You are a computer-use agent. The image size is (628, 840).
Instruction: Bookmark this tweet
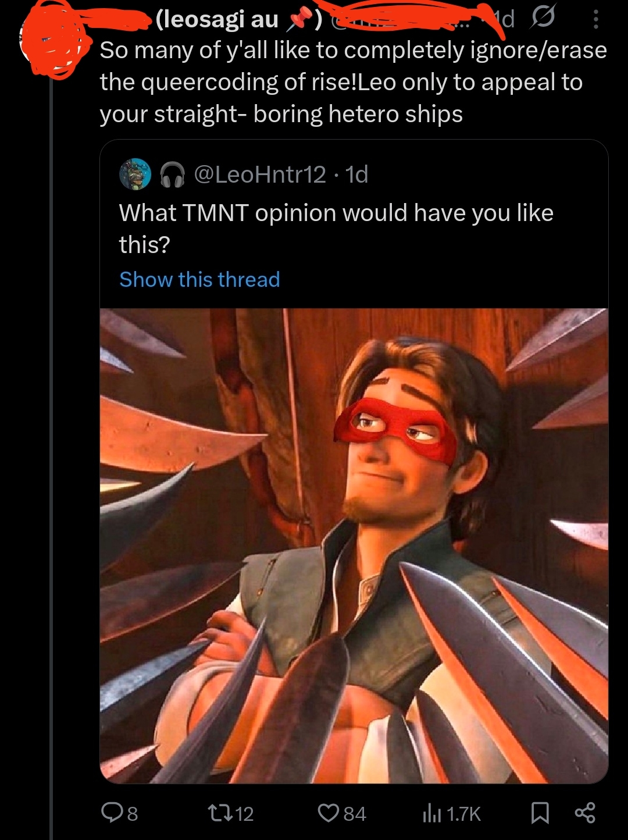click(x=540, y=813)
